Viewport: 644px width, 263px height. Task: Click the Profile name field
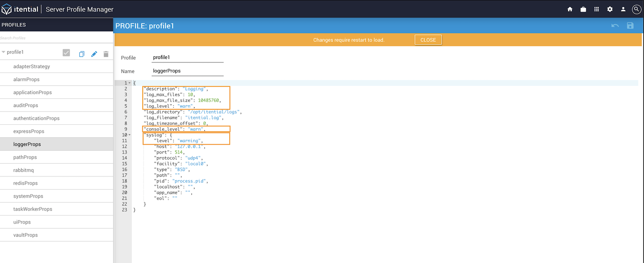(187, 58)
